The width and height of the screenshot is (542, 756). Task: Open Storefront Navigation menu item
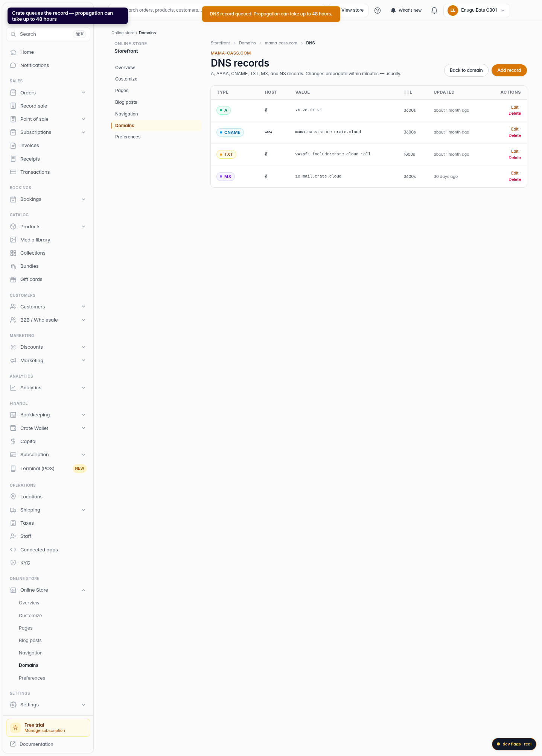click(x=126, y=114)
